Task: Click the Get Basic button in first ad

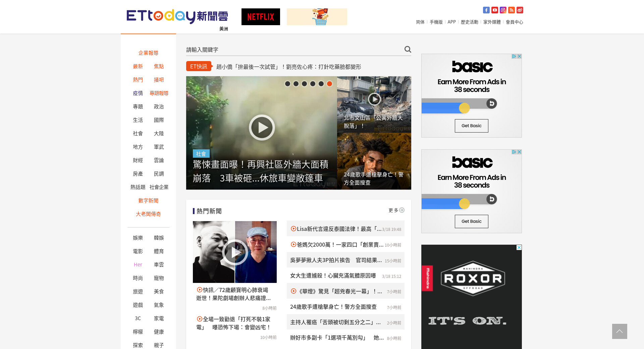Action: [471, 126]
